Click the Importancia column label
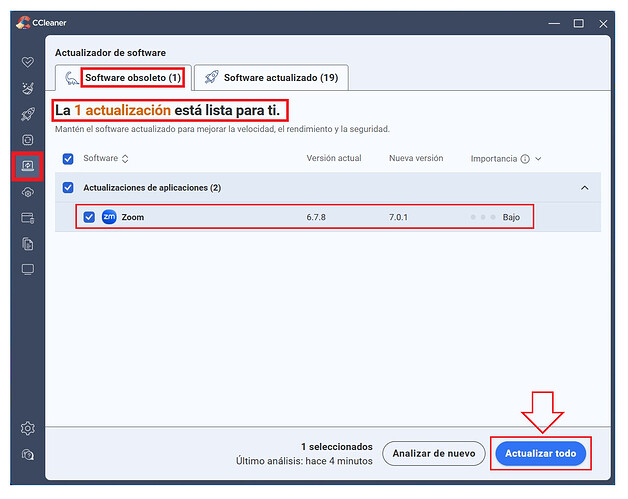The width and height of the screenshot is (628, 499). [494, 159]
